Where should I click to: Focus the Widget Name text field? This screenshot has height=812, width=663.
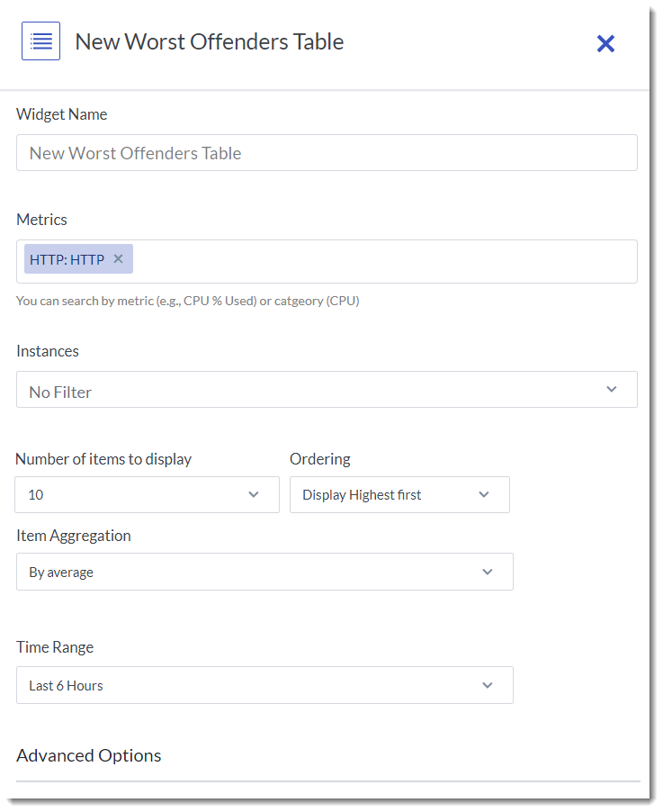(327, 153)
